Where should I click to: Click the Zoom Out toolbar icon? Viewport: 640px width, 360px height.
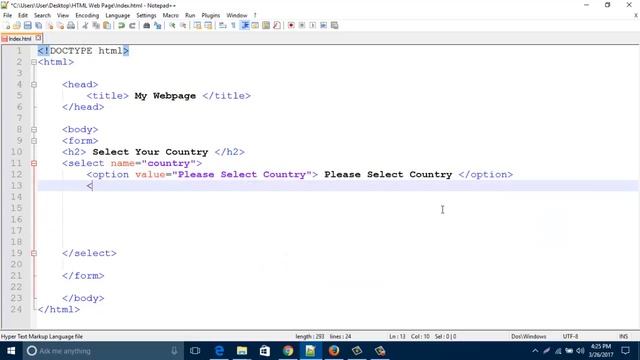[183, 25]
